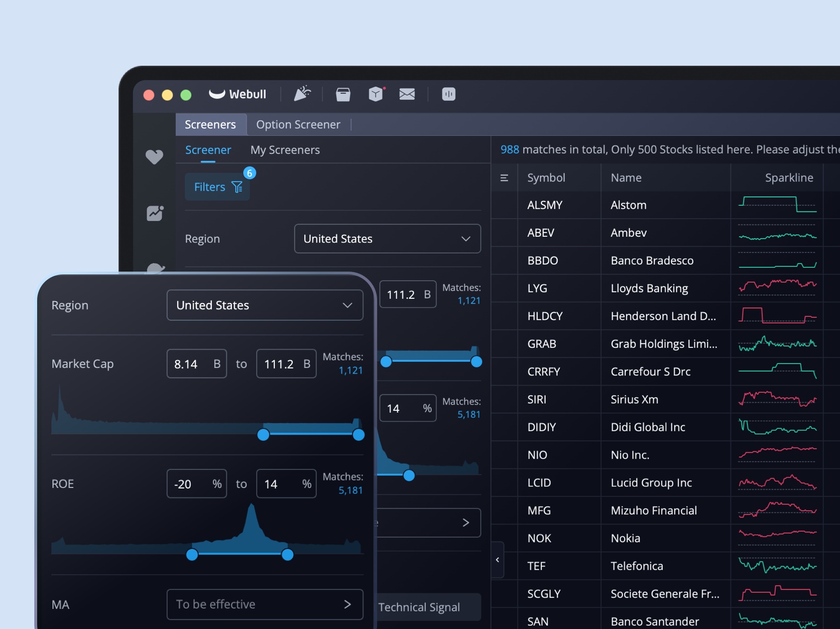840x629 pixels.
Task: Click the list menu icon beside Symbol column
Action: [504, 178]
